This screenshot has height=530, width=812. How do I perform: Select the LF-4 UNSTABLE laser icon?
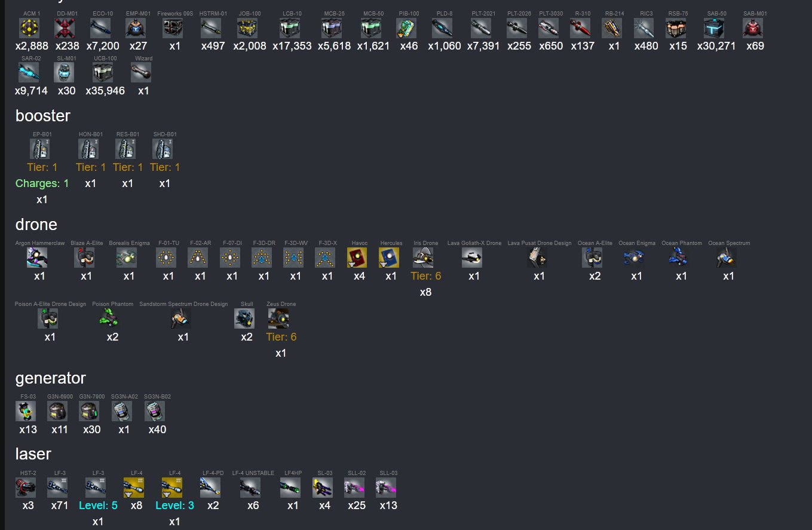pos(250,488)
